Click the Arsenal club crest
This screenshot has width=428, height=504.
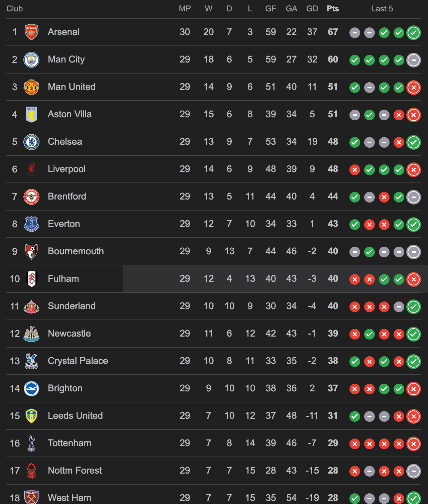click(x=32, y=32)
